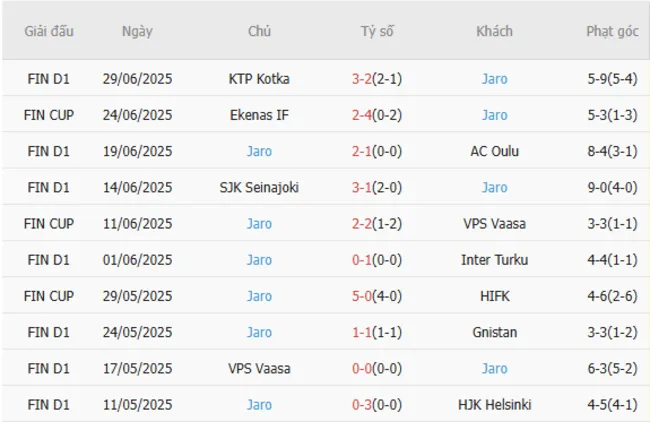This screenshot has height=430, width=650.
Task: Click Jaro in the 19/06/2025 row
Action: coord(259,151)
